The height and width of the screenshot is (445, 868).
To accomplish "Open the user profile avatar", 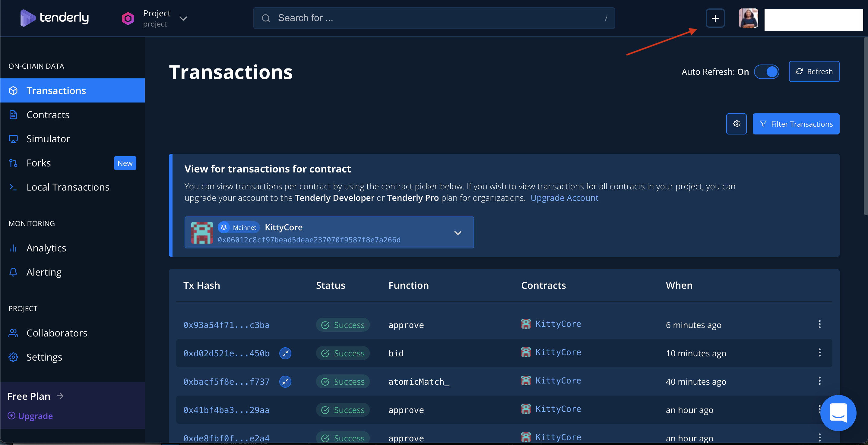I will click(x=748, y=18).
